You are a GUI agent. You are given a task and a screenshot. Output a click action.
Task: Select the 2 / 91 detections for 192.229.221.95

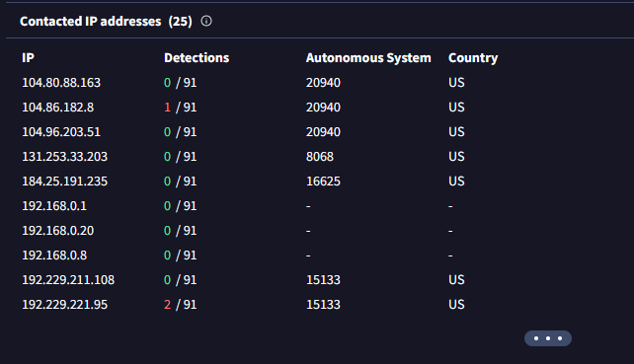pos(181,305)
